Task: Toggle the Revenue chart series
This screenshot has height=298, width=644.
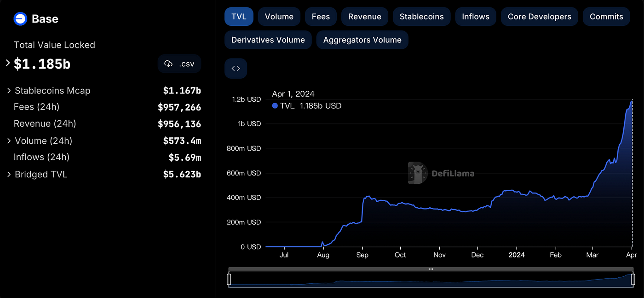Action: (364, 17)
